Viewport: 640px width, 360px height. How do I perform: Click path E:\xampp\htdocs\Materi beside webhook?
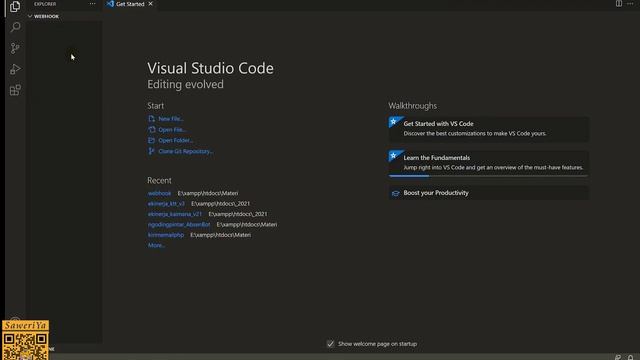pyautogui.click(x=208, y=193)
